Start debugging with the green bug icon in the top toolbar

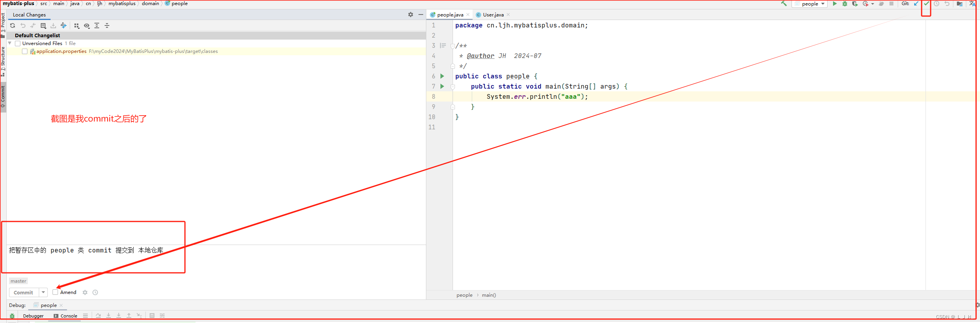click(845, 4)
